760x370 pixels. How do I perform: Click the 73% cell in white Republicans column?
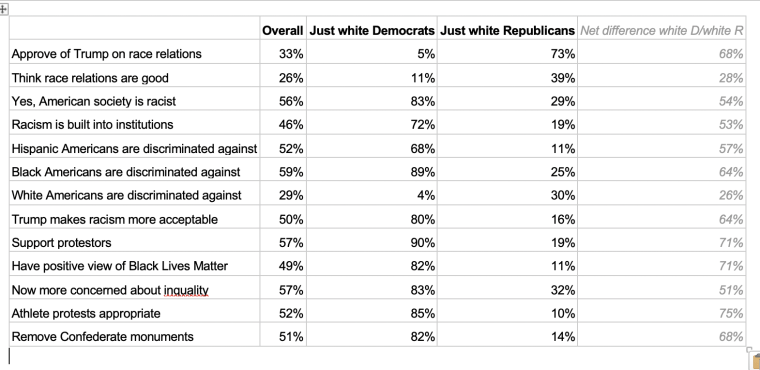[507, 54]
